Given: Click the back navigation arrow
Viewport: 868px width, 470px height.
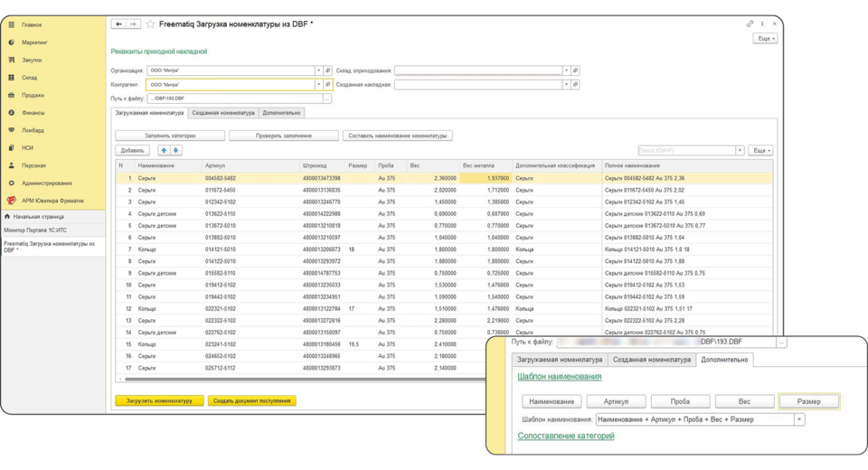Looking at the screenshot, I should pyautogui.click(x=118, y=24).
